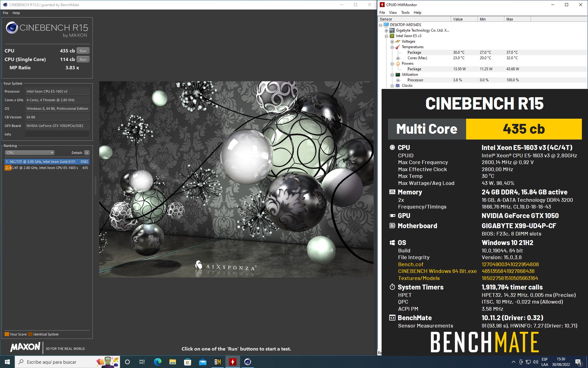
Task: Open HWMonitor Tools menu
Action: 405,13
